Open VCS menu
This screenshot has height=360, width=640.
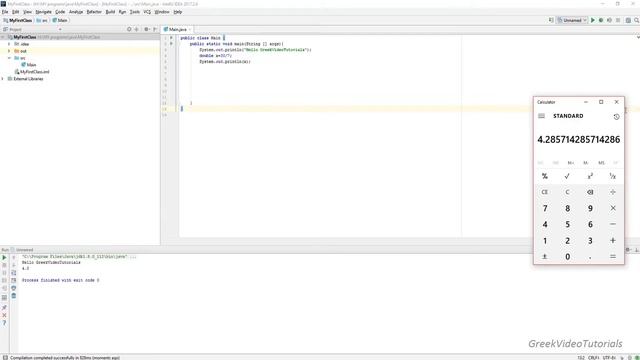pos(147,12)
